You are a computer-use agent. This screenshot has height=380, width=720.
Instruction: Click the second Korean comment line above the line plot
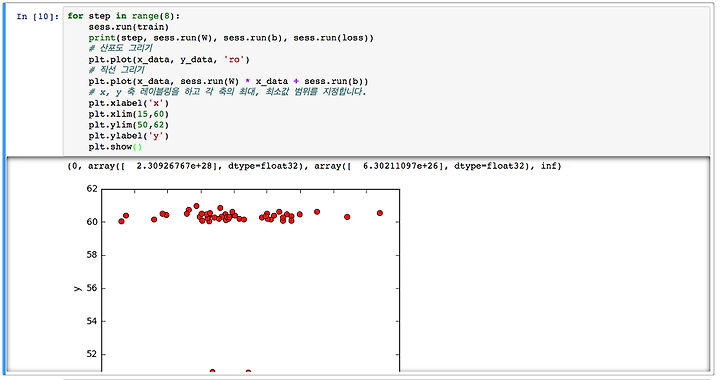pyautogui.click(x=117, y=70)
